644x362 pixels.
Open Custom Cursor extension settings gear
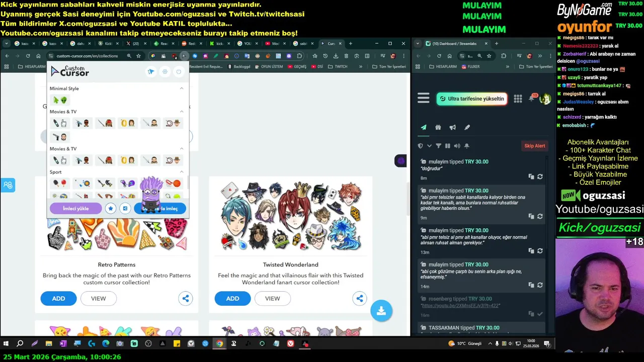[165, 72]
